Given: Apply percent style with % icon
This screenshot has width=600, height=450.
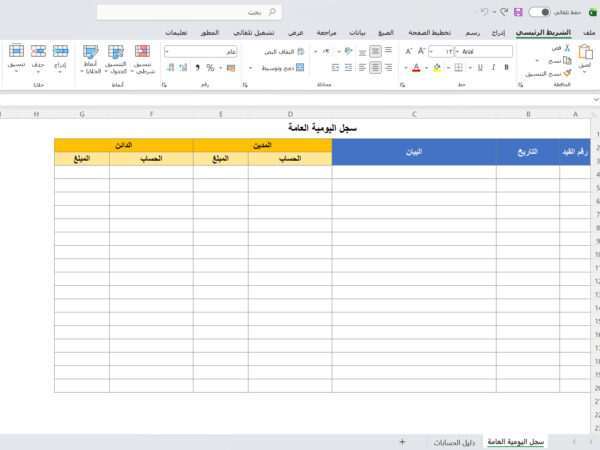Looking at the screenshot, I should click(210, 68).
